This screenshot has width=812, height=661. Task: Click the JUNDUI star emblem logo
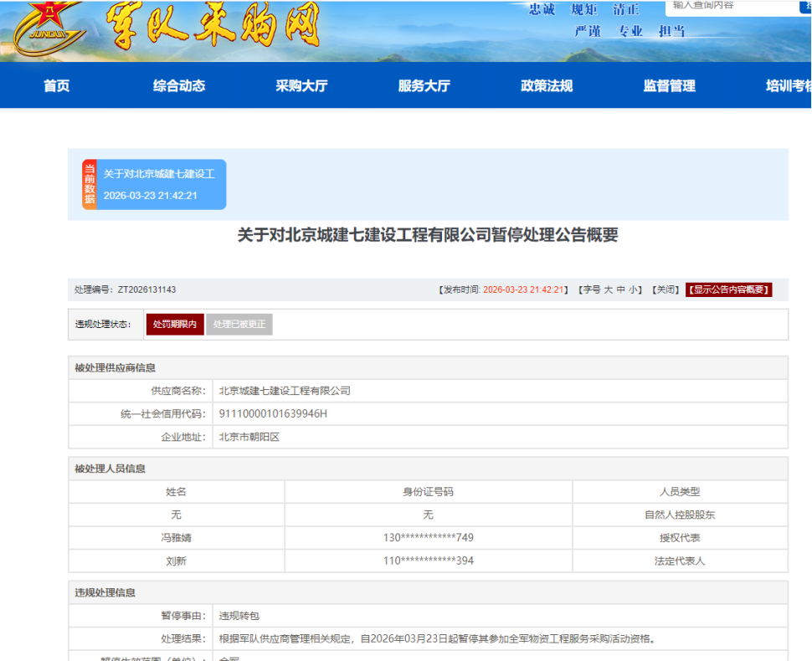tap(47, 25)
